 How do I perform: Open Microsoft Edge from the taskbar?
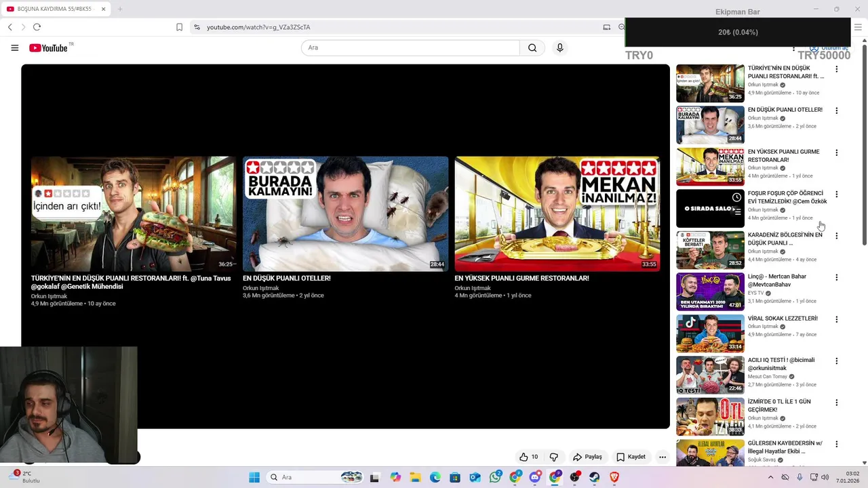pyautogui.click(x=435, y=477)
